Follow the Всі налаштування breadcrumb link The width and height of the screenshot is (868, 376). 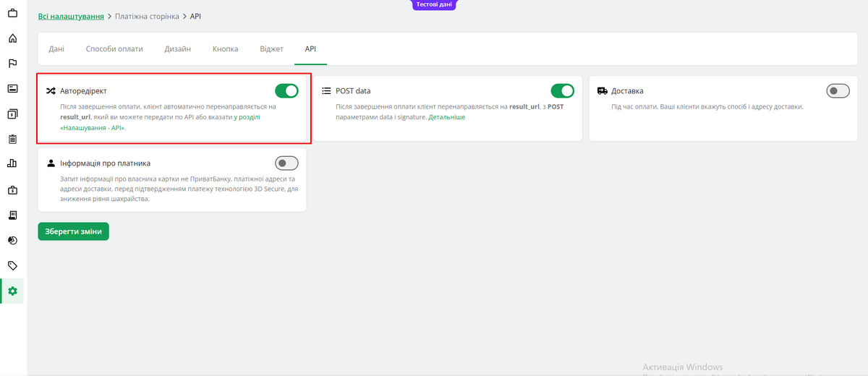[x=71, y=16]
